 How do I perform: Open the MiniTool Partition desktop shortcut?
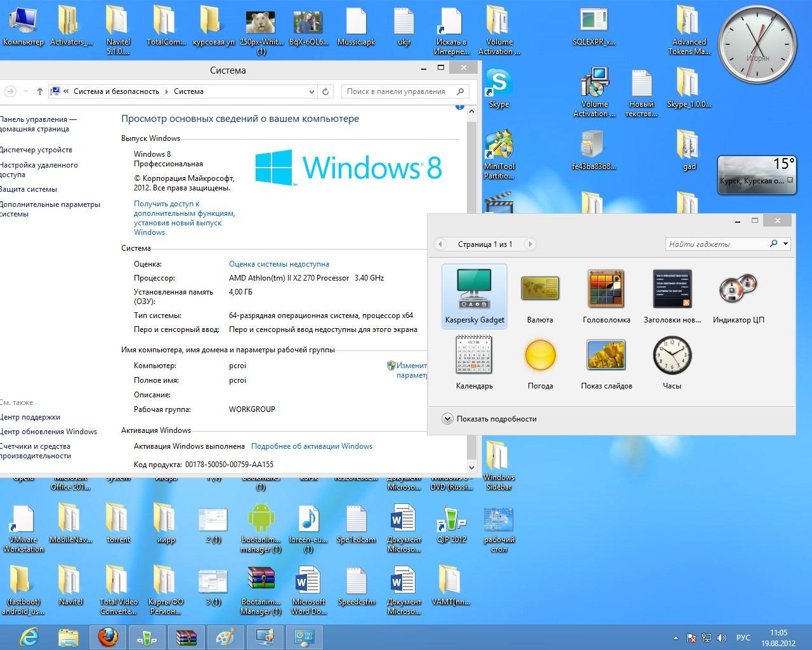coord(499,154)
